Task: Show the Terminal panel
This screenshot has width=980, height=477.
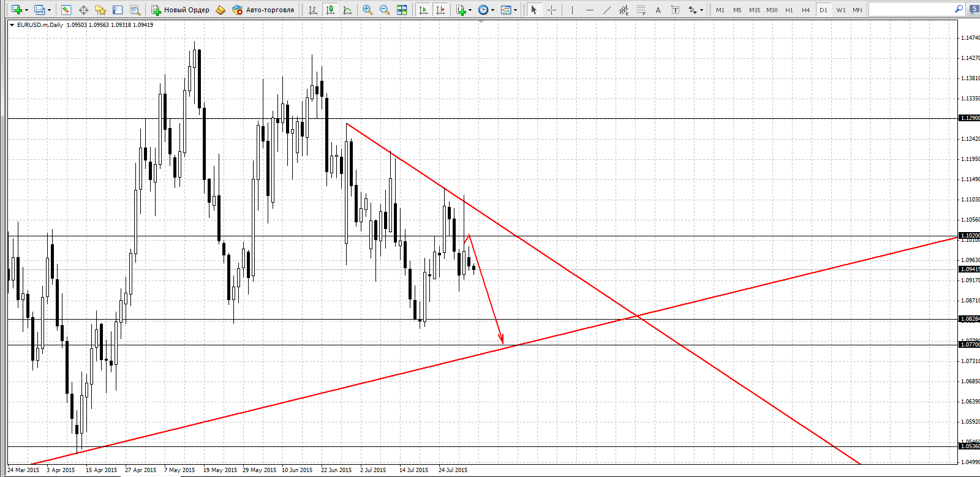Action: point(118,10)
